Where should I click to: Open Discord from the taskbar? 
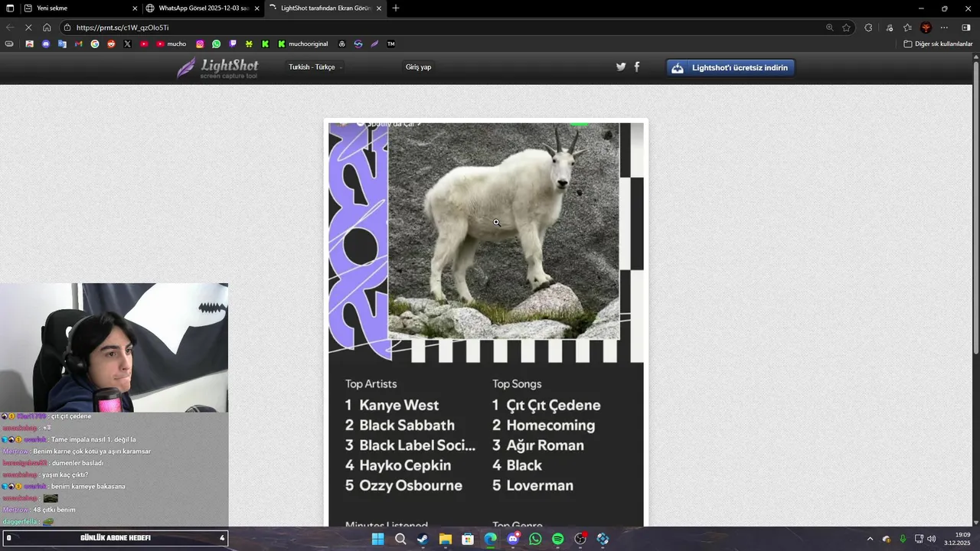513,539
